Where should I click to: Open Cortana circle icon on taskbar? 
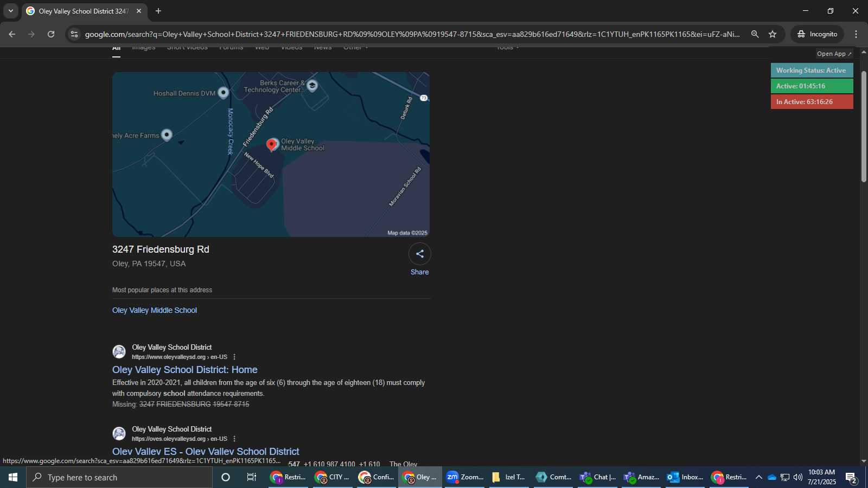tap(226, 477)
